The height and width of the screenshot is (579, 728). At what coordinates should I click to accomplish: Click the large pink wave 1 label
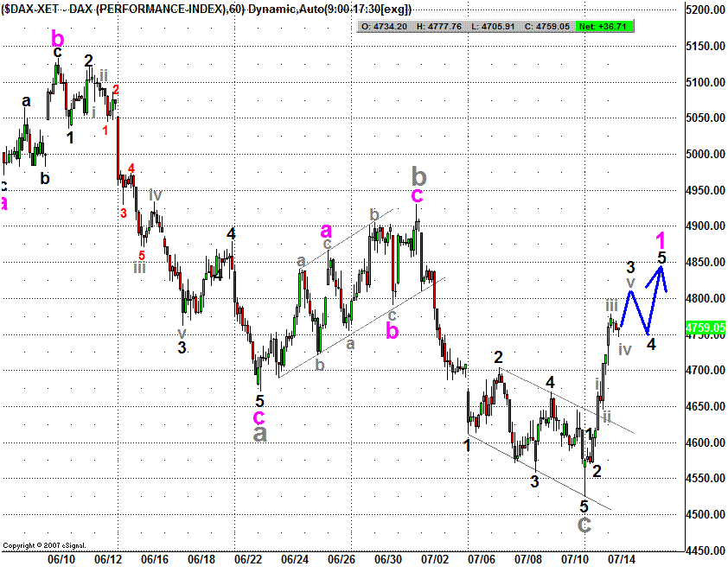coord(661,239)
